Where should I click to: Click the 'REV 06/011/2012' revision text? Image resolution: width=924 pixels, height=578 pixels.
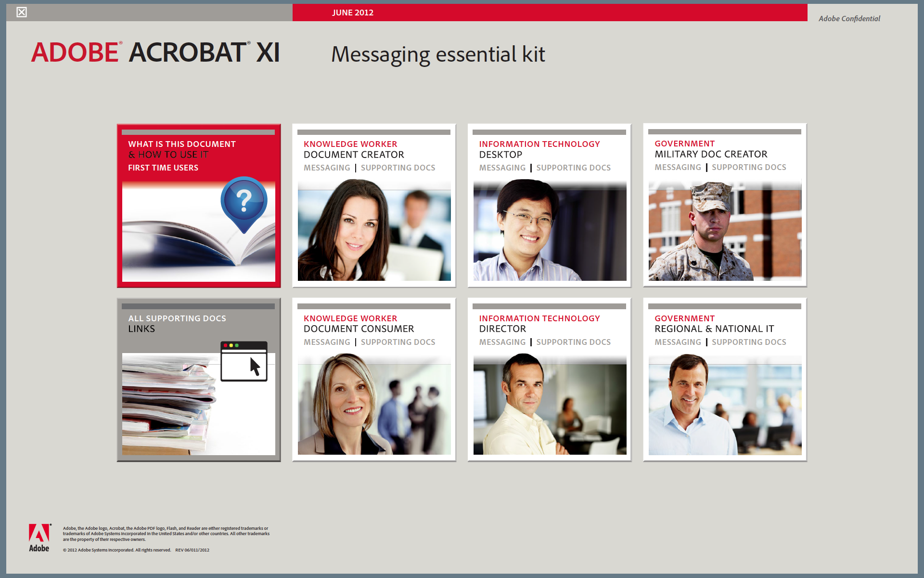click(x=192, y=550)
